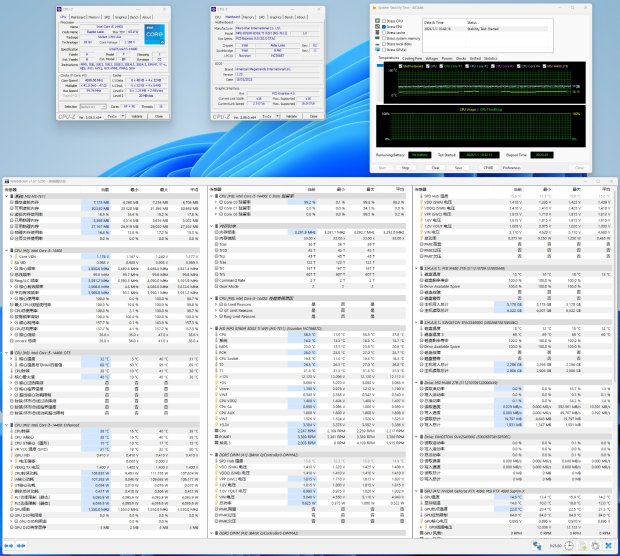Open Preferences in AIDA64 stability test
620x556 pixels.
(x=512, y=168)
